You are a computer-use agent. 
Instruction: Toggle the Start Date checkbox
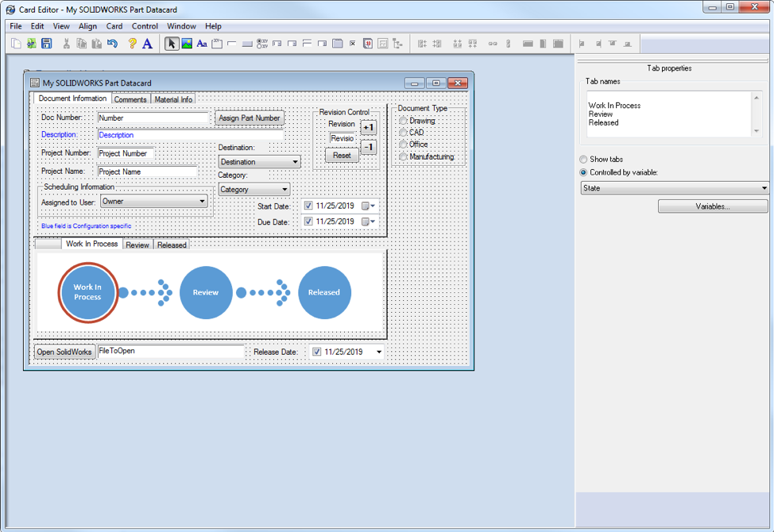308,206
